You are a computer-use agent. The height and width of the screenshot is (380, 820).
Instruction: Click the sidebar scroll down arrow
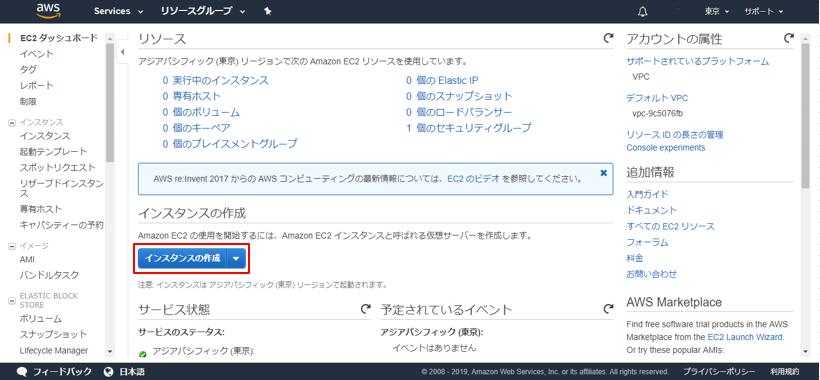pos(110,352)
